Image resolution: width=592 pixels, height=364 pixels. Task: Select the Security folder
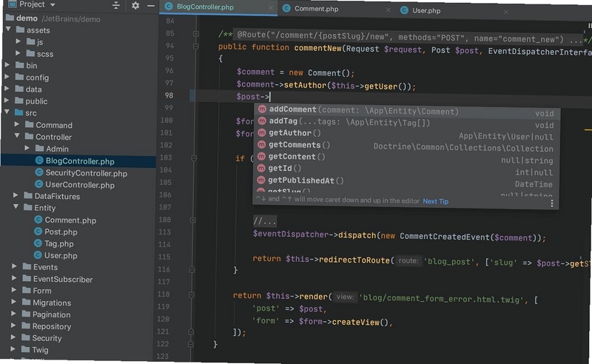tap(41, 338)
